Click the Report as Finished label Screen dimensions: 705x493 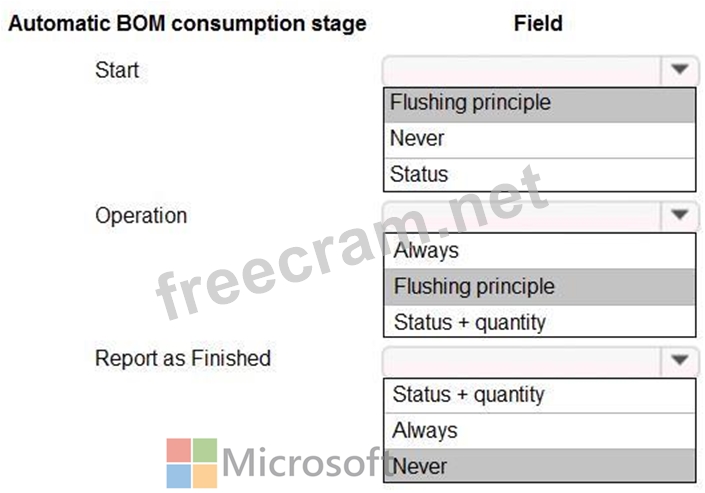click(x=183, y=359)
